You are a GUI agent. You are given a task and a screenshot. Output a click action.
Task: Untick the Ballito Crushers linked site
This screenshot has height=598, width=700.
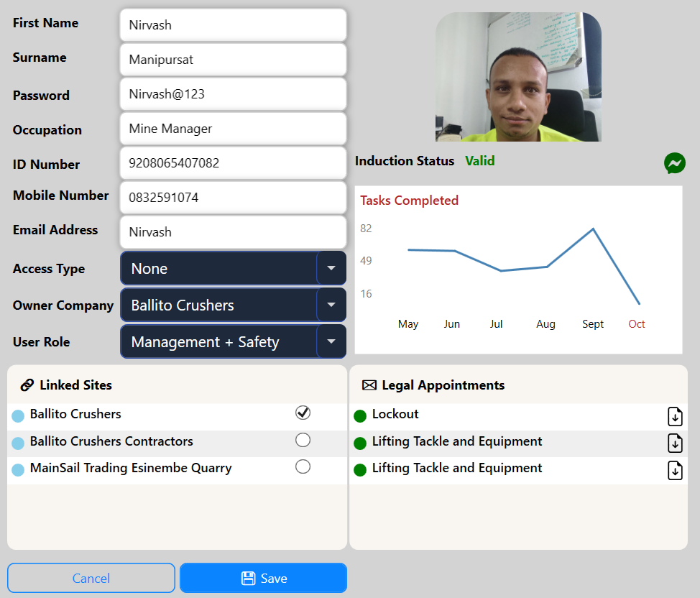(303, 413)
